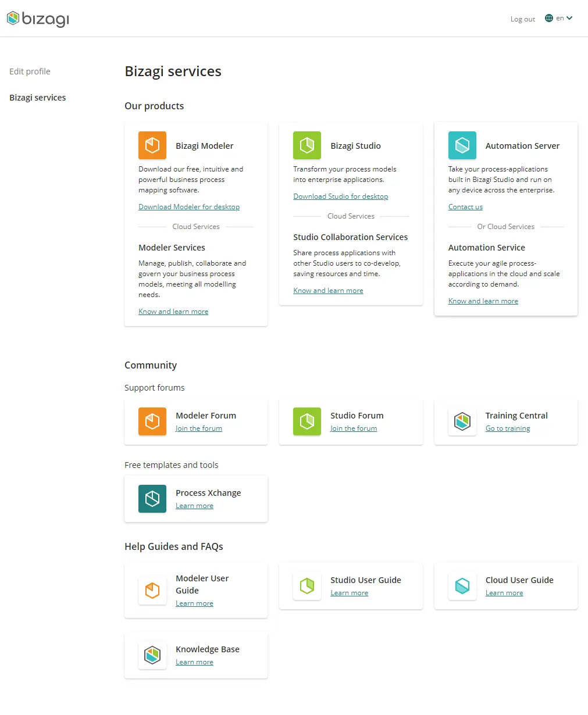Click the Training Central title text
This screenshot has width=588, height=715.
[x=516, y=416]
